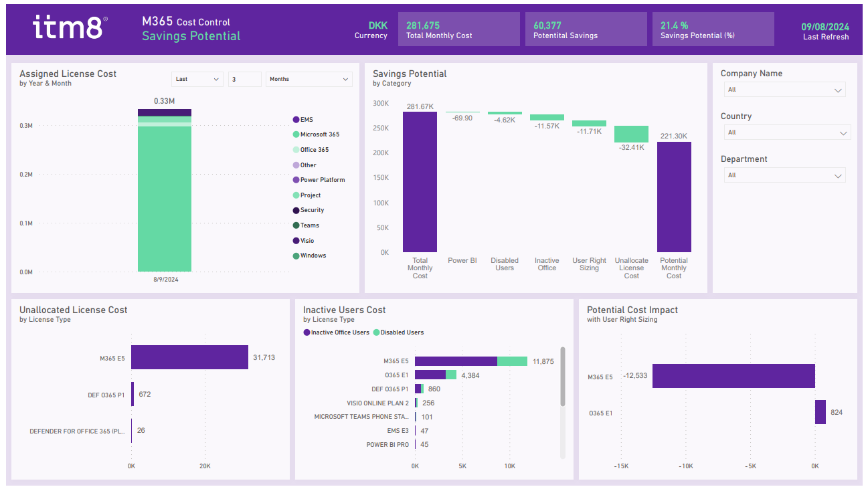868x491 pixels.
Task: Click the itm8 logo in the header
Action: (x=70, y=28)
